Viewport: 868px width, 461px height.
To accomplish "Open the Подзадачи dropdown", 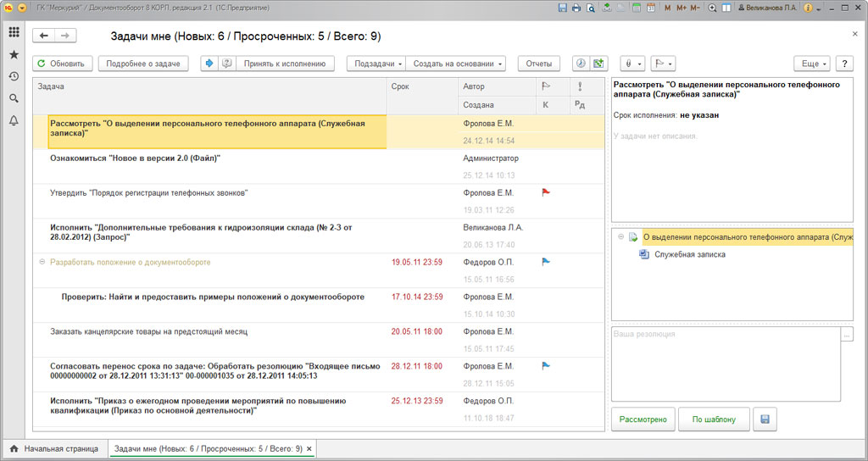I will (377, 64).
